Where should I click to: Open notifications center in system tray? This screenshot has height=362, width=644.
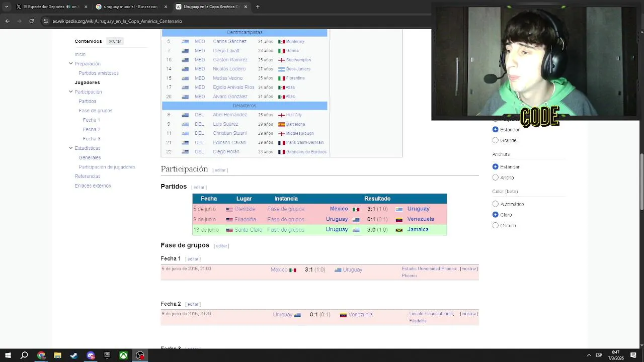633,355
